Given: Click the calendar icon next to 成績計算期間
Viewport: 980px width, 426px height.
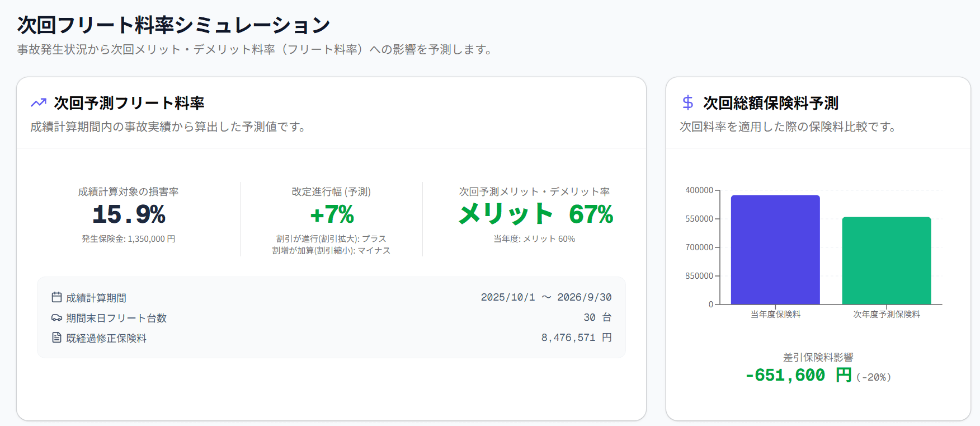Looking at the screenshot, I should pos(56,297).
